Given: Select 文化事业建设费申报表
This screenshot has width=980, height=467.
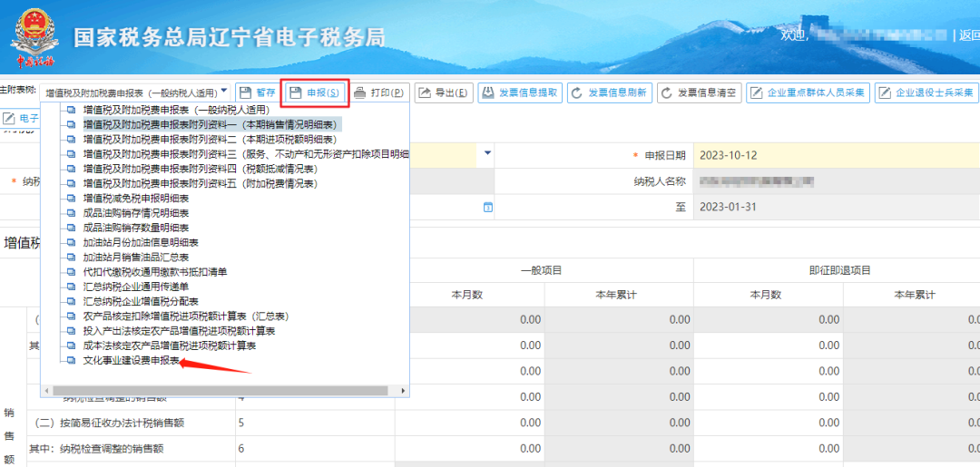Looking at the screenshot, I should pos(132,361).
